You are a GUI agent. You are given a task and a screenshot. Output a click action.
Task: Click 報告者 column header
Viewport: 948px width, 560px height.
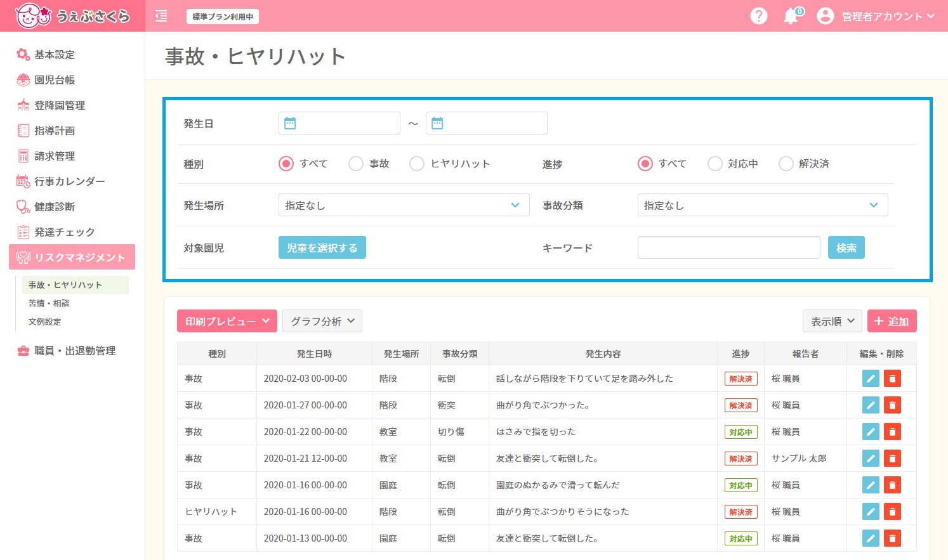tap(806, 353)
